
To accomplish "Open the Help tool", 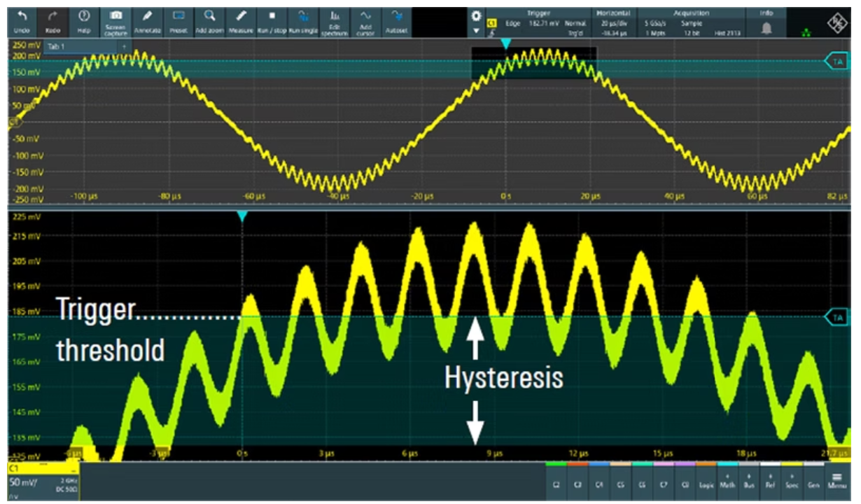I will point(85,22).
